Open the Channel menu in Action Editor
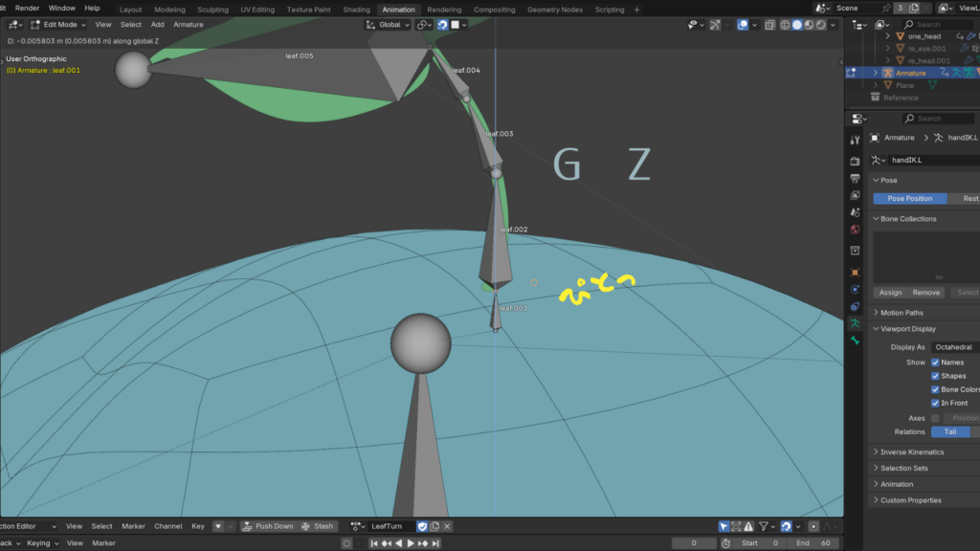Image resolution: width=980 pixels, height=551 pixels. pos(168,526)
